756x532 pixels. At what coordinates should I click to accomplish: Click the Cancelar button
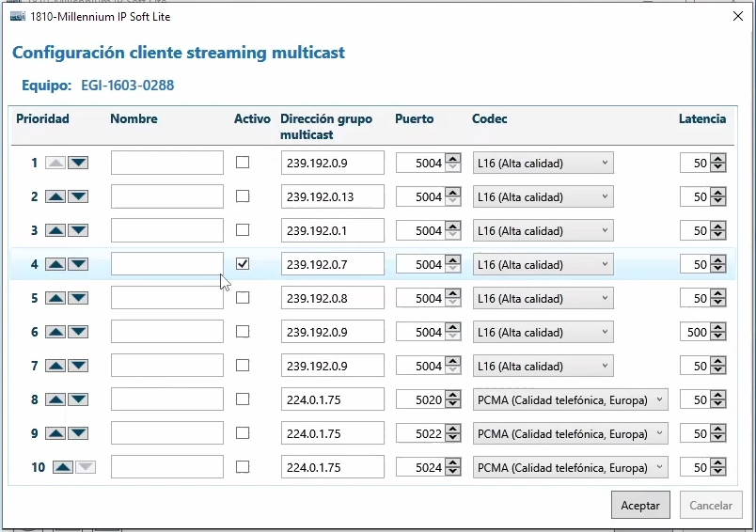[x=711, y=505]
